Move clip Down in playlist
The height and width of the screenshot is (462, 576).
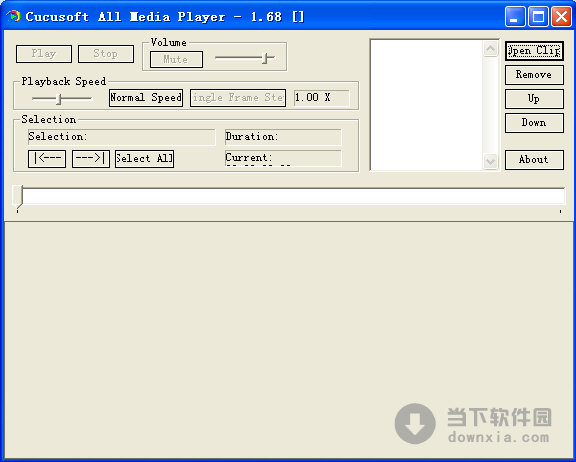pyautogui.click(x=534, y=123)
